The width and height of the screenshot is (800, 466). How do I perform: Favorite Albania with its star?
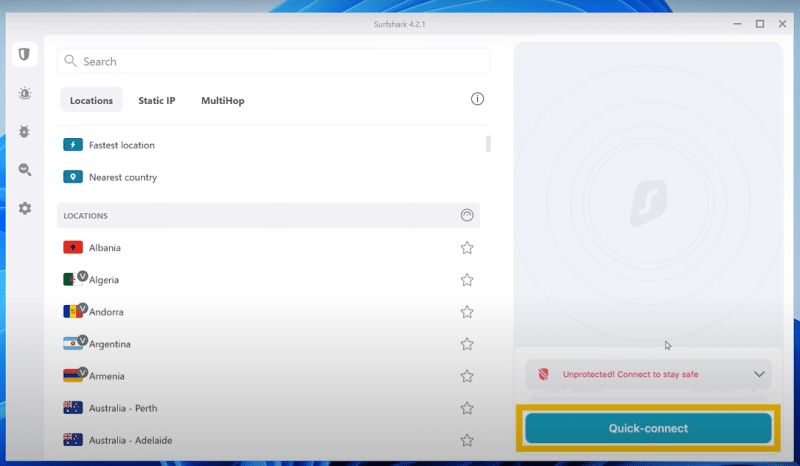[467, 248]
